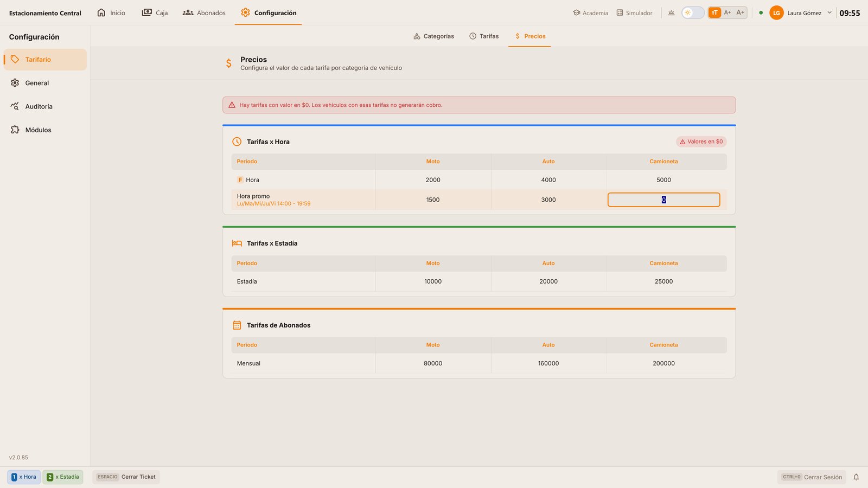Go to Abonados in top navigation
The width and height of the screenshot is (868, 488).
click(204, 12)
